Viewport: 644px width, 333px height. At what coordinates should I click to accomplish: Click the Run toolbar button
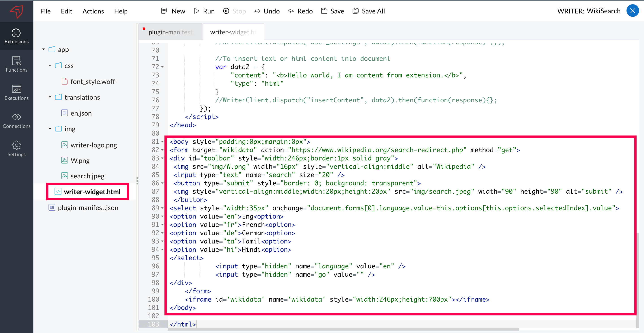(x=204, y=11)
